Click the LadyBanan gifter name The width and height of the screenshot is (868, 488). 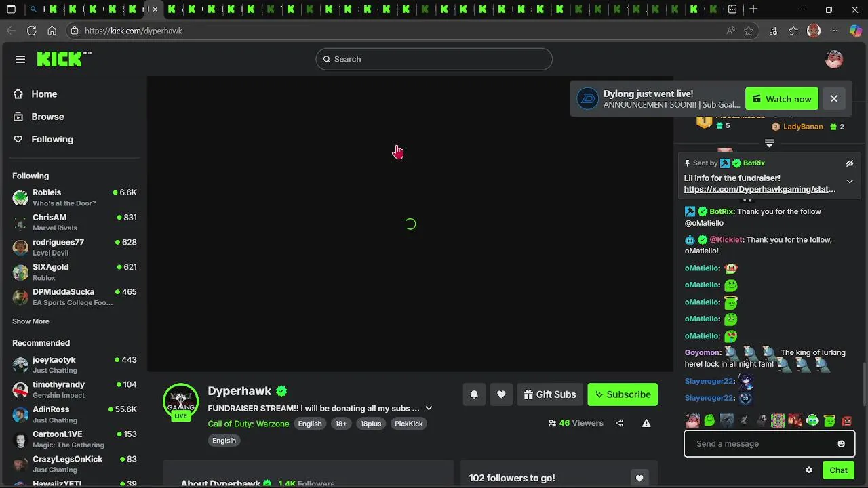pyautogui.click(x=803, y=127)
